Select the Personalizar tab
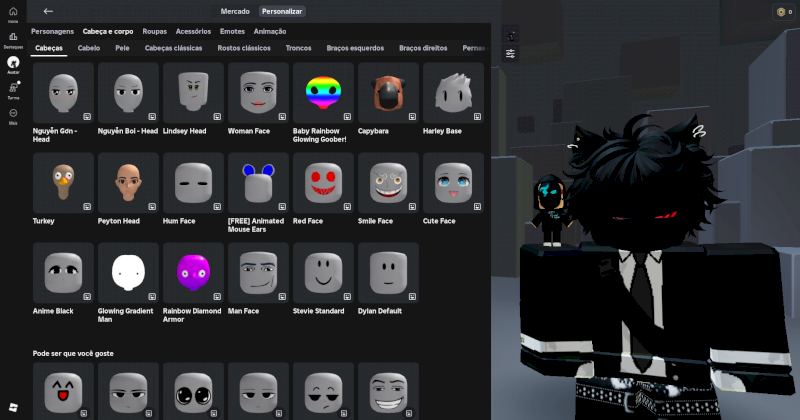This screenshot has width=800, height=420. pos(282,11)
